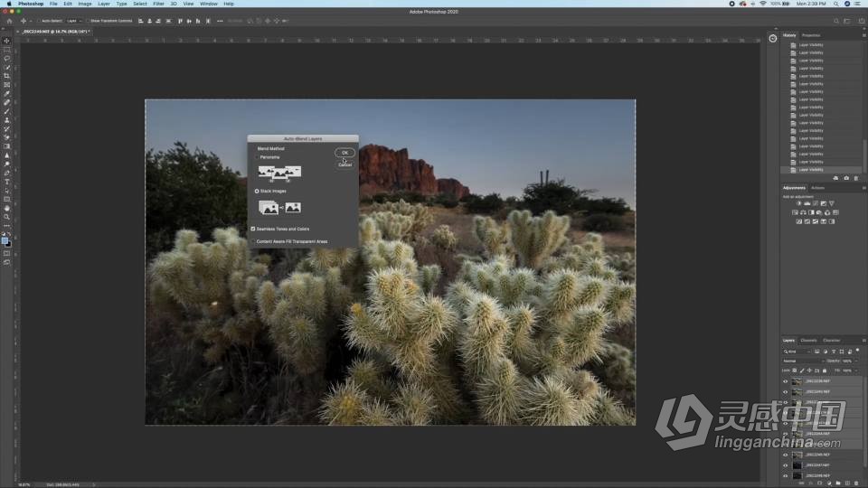Hide the _DSC2239.NEF layer eye icon

pyautogui.click(x=785, y=381)
